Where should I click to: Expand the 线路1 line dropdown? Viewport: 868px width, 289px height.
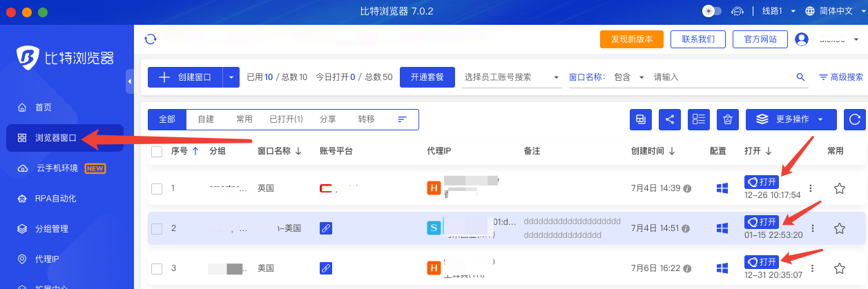(778, 11)
